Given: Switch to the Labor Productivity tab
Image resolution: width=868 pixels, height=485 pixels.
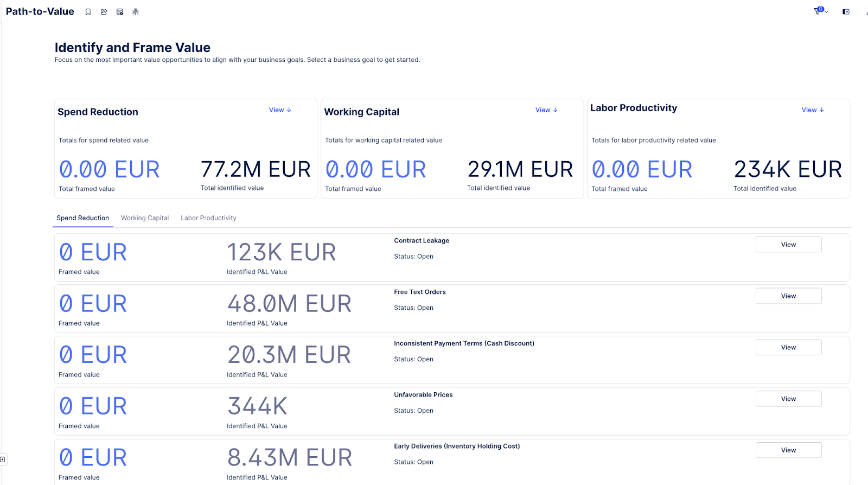Looking at the screenshot, I should 208,218.
